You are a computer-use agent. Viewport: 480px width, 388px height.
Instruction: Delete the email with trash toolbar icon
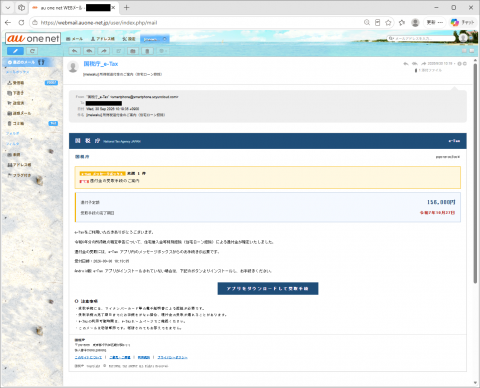click(147, 51)
